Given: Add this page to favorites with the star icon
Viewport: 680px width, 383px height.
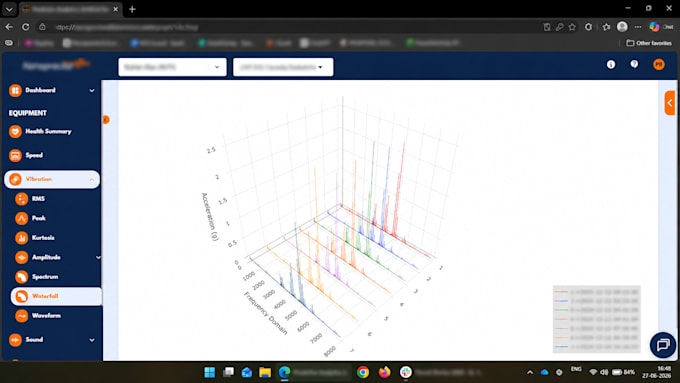Looking at the screenshot, I should (x=572, y=27).
